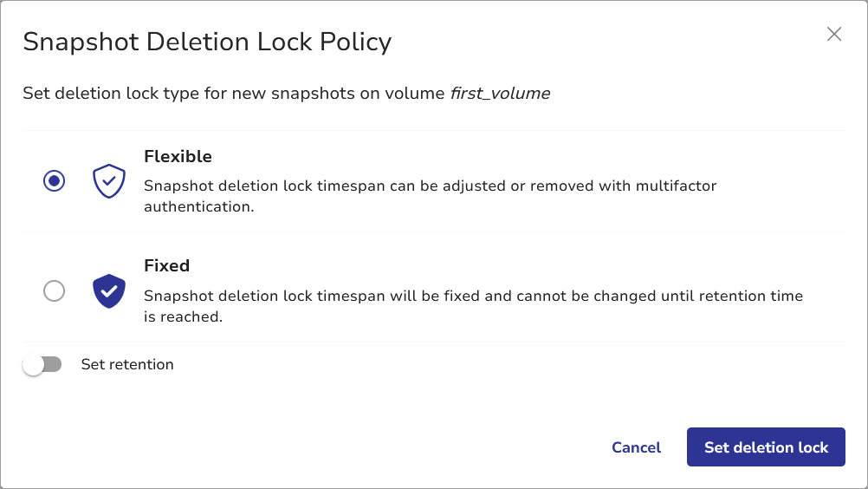Close the Snapshot Deletion Lock Policy dialog
Image resolution: width=868 pixels, height=489 pixels.
834,34
